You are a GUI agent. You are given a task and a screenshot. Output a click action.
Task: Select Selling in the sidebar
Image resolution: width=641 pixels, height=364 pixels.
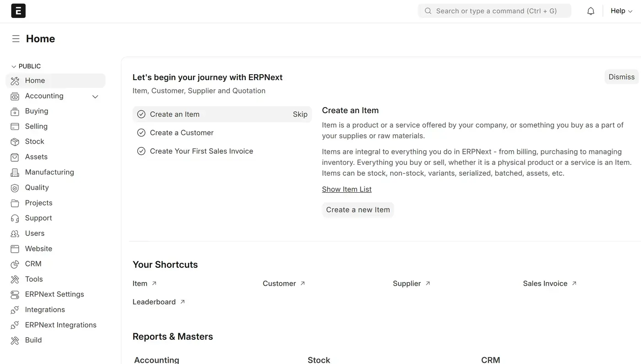36,126
